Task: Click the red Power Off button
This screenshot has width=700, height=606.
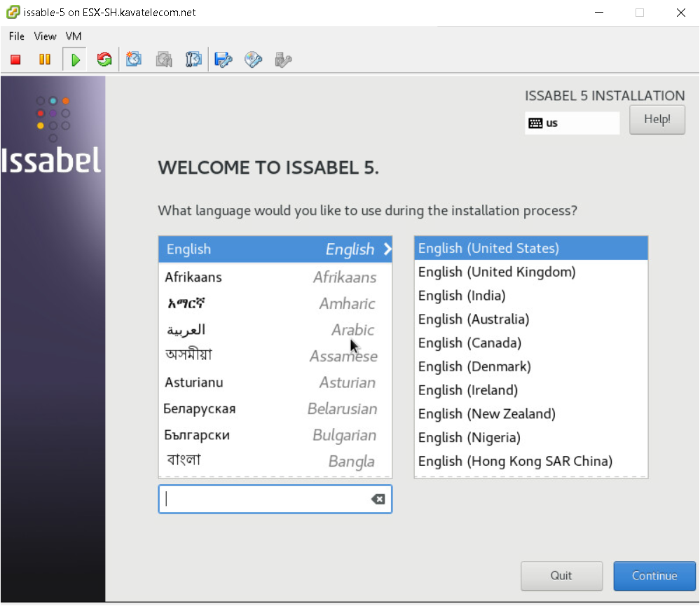Action: [x=15, y=60]
